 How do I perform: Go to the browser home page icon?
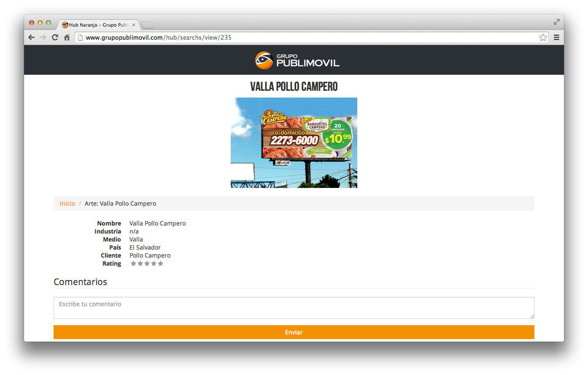(67, 37)
